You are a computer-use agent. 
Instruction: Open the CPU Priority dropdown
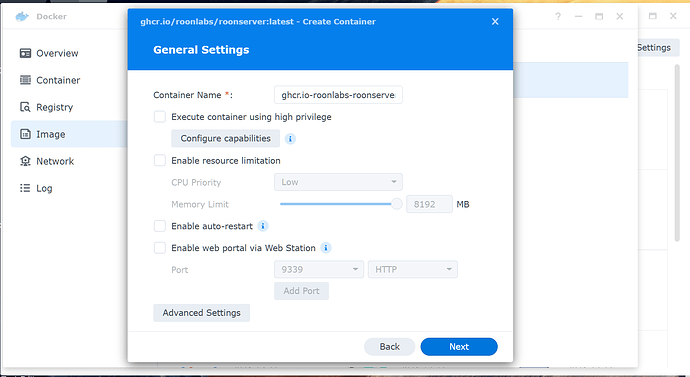(x=338, y=182)
